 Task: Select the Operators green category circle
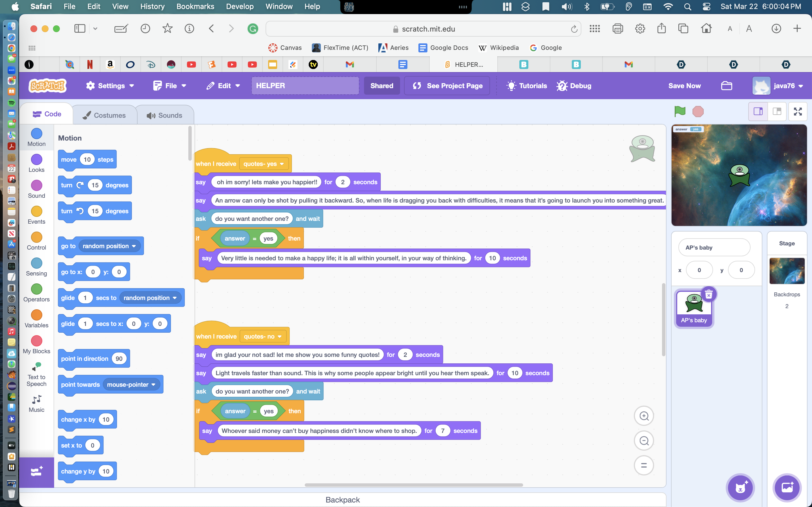coord(36,289)
